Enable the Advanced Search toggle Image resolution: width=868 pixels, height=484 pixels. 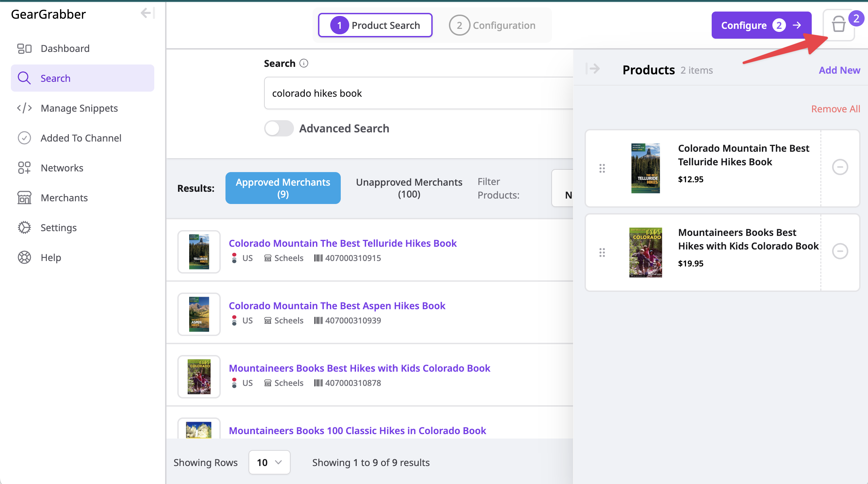coord(279,129)
